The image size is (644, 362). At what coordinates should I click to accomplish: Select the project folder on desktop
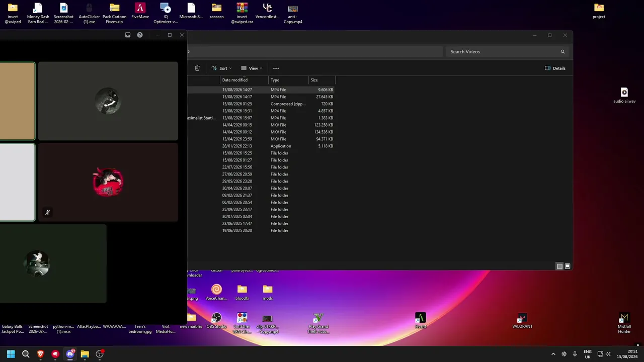(x=599, y=11)
